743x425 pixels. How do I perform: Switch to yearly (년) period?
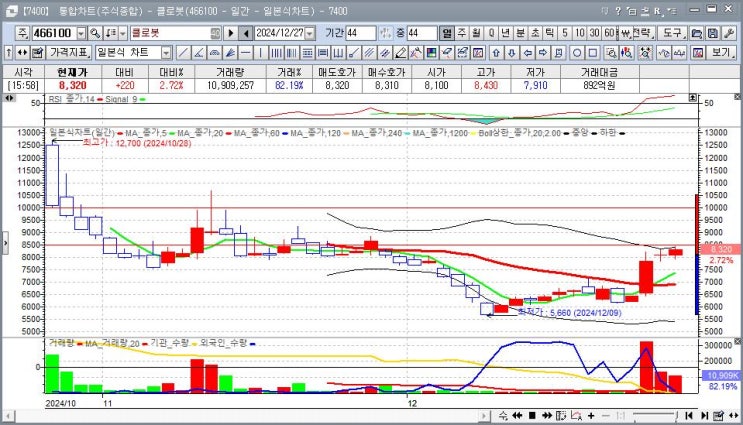[506, 33]
